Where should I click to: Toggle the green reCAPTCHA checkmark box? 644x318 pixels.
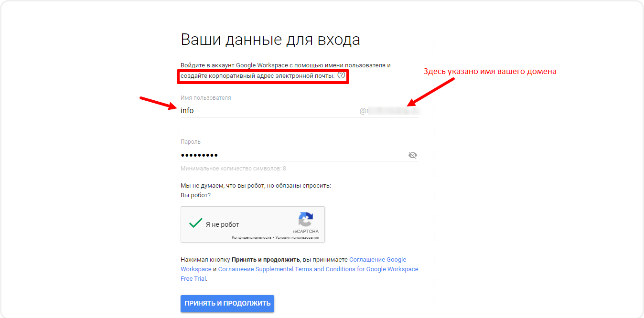(195, 223)
